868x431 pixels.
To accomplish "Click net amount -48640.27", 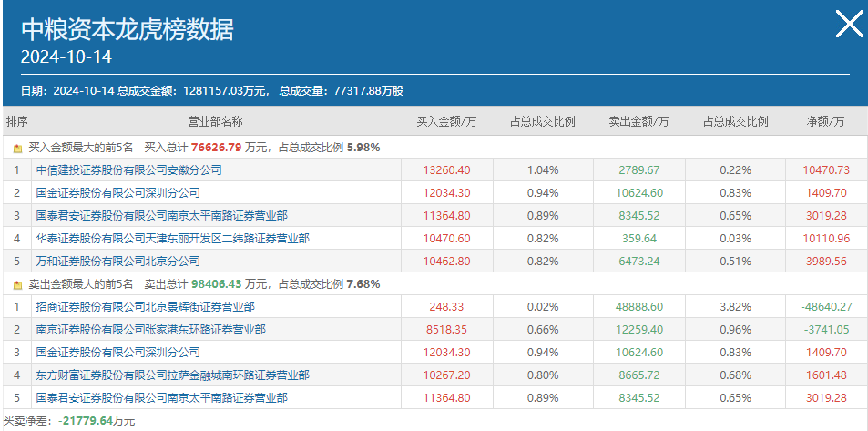I will (825, 306).
